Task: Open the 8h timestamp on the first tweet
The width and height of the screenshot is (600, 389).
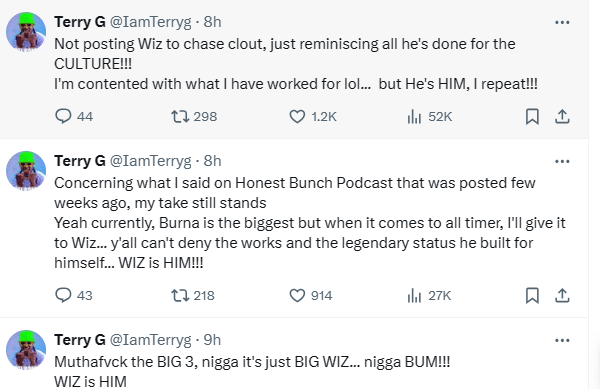Action: [212, 22]
